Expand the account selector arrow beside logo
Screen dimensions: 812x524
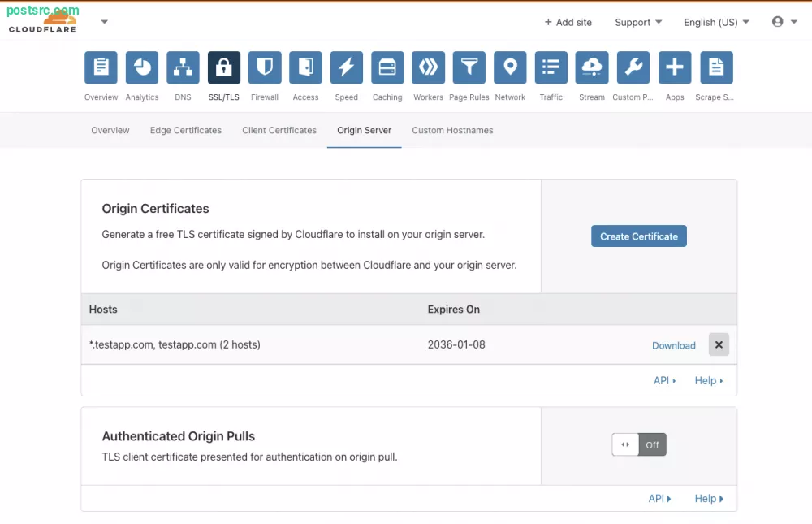[x=104, y=22]
